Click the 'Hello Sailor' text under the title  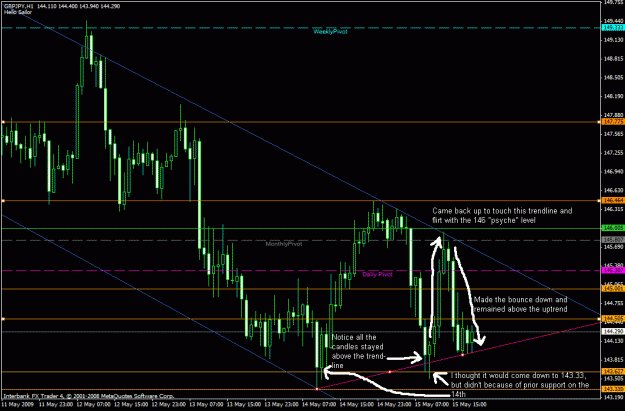point(18,12)
